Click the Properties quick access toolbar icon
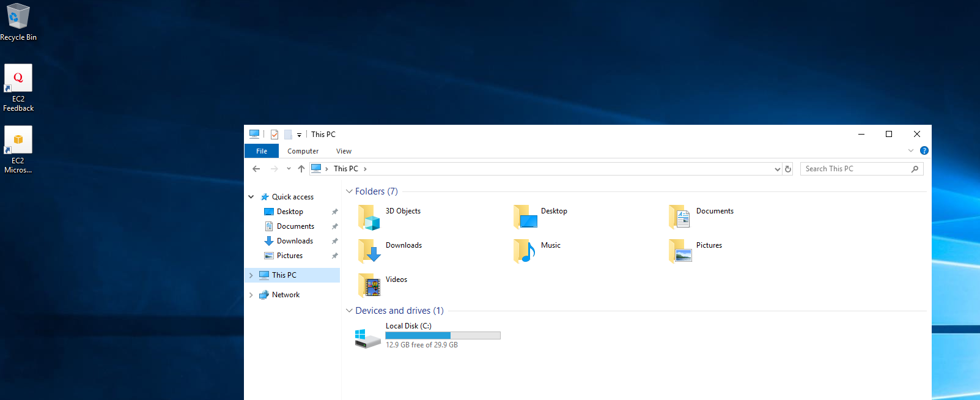The width and height of the screenshot is (980, 400). [274, 135]
